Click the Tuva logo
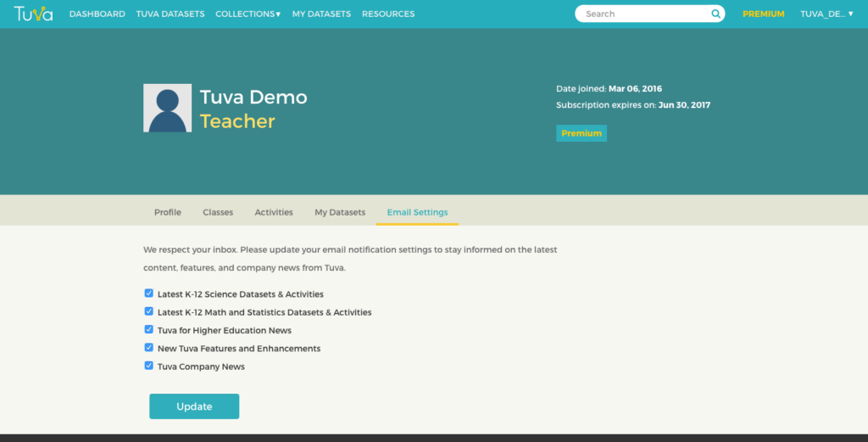Image resolution: width=868 pixels, height=442 pixels. tap(33, 14)
